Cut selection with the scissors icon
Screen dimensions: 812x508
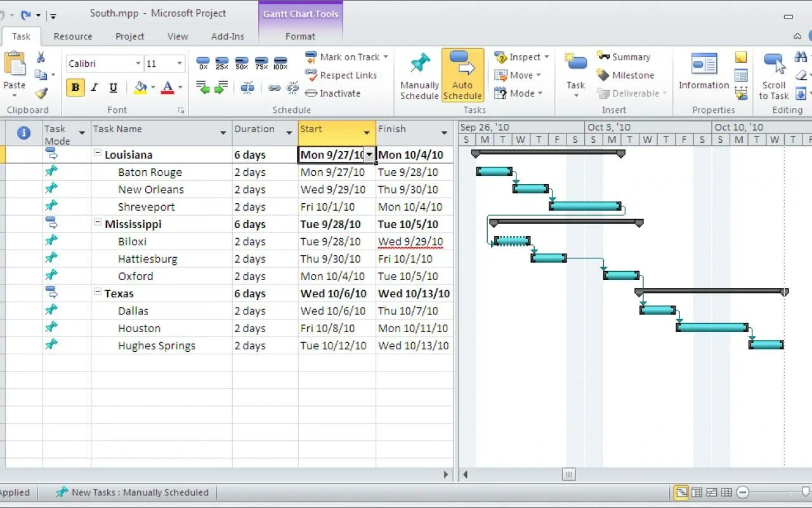(41, 58)
